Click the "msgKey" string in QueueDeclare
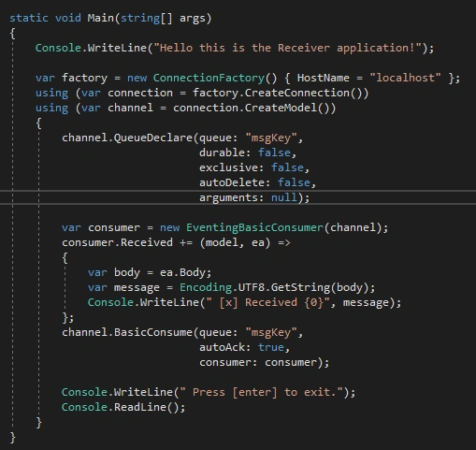 coord(271,138)
